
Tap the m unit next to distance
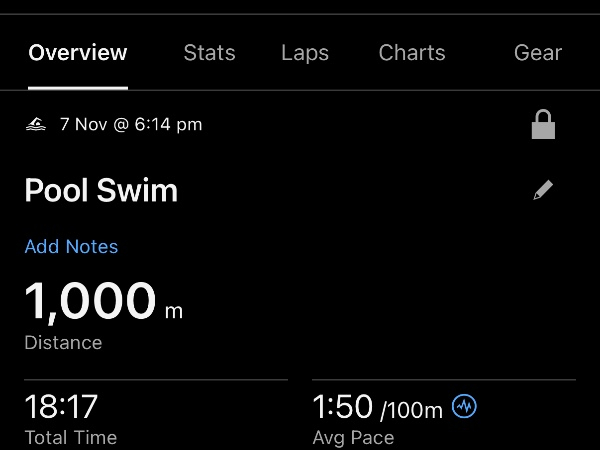pos(174,310)
